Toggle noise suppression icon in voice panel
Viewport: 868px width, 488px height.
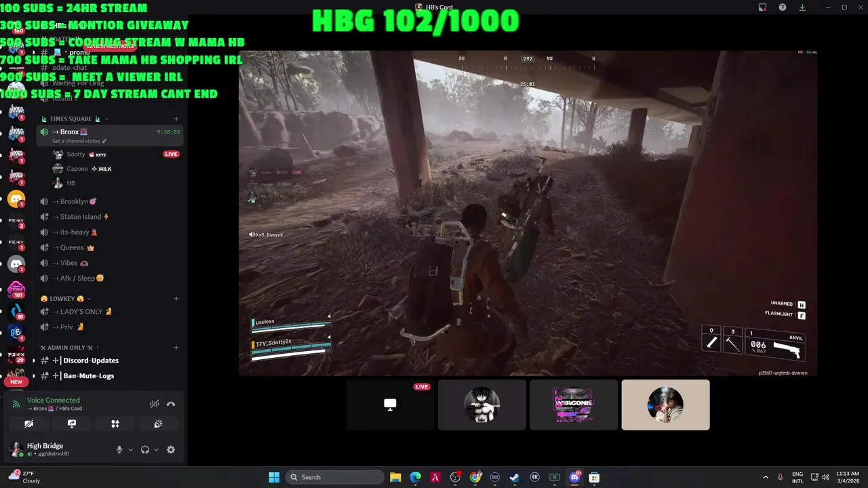pos(155,404)
